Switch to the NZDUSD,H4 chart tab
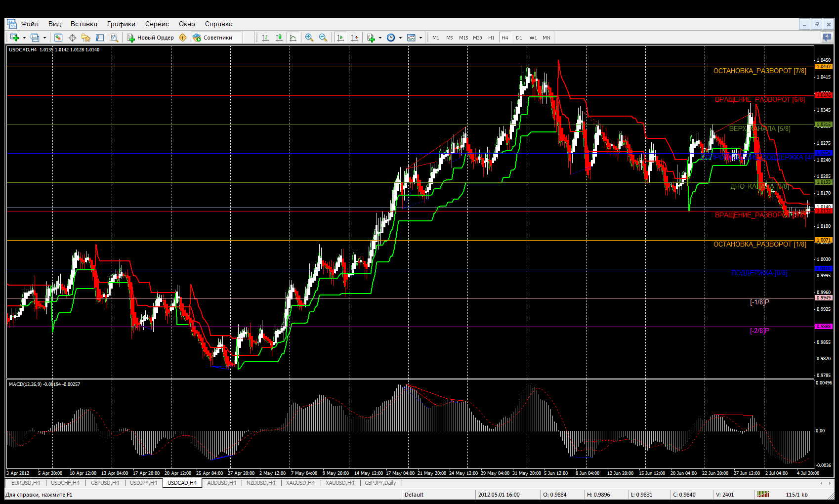This screenshot has height=504, width=839. 261,483
